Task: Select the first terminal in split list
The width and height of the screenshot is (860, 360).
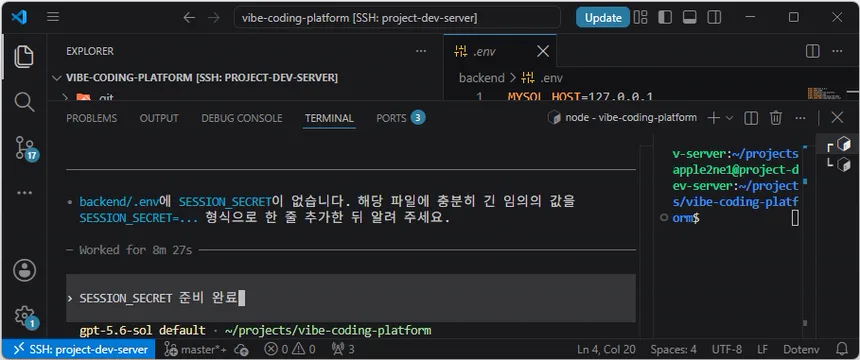Action: tap(839, 144)
